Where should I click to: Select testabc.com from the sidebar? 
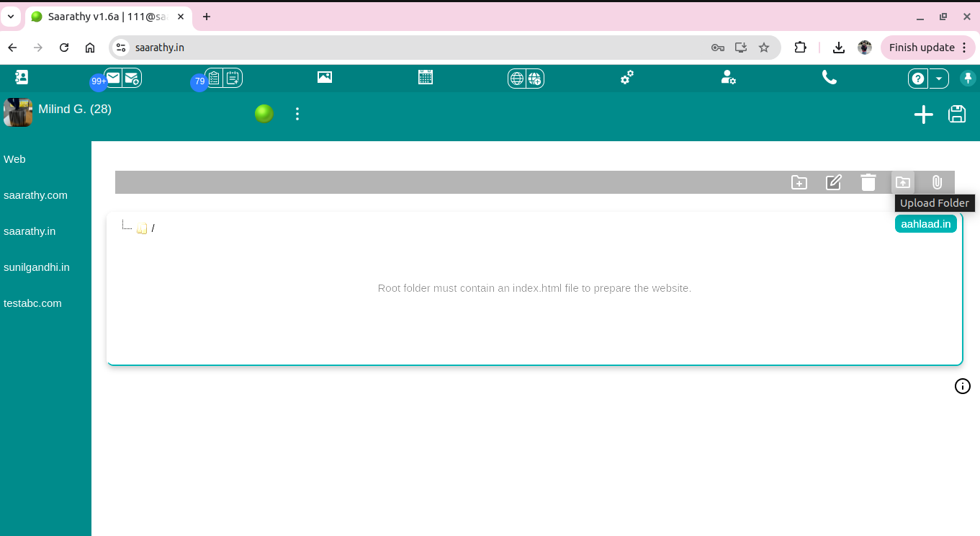tap(32, 303)
